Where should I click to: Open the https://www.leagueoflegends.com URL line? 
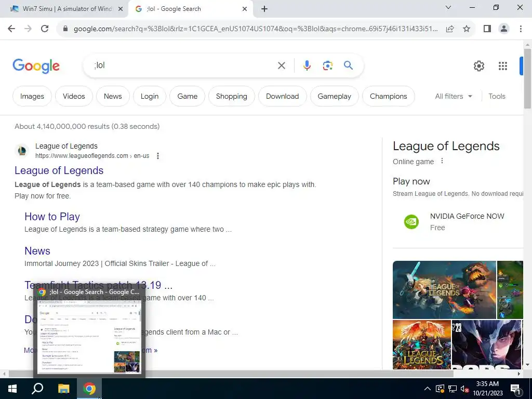point(92,156)
